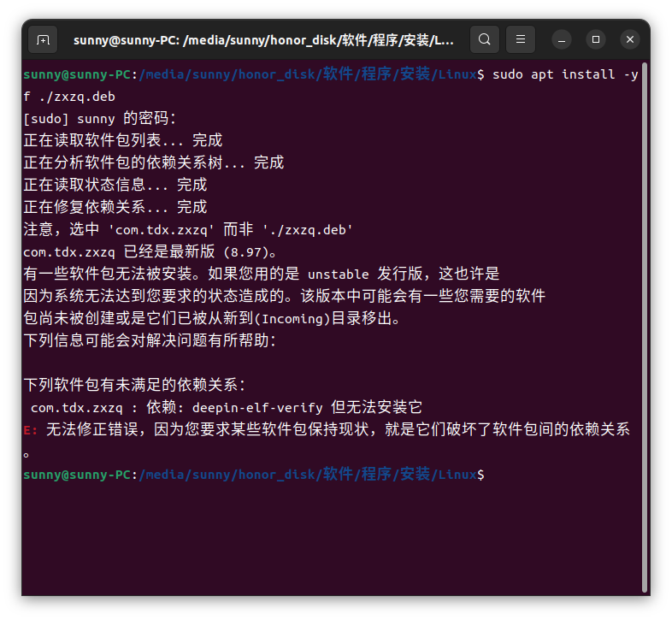Screen dimensions: 672x620
Task: Open the terminal search tool
Action: point(485,39)
